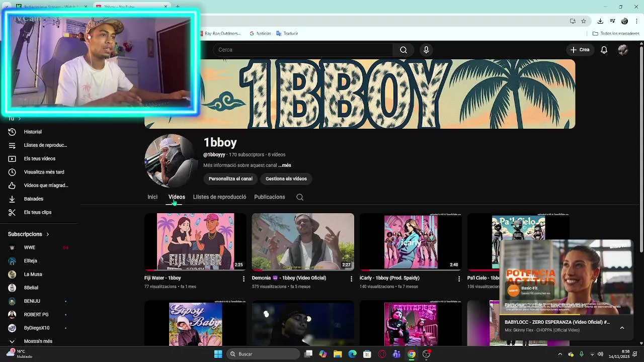The image size is (644, 362).
Task: Open Microsoft Edge from the taskbar
Action: point(352,354)
